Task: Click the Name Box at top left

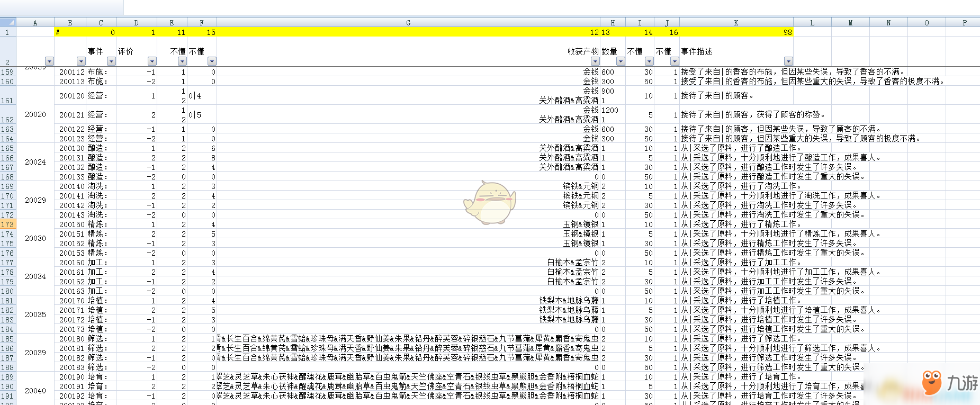Action: click(61, 7)
